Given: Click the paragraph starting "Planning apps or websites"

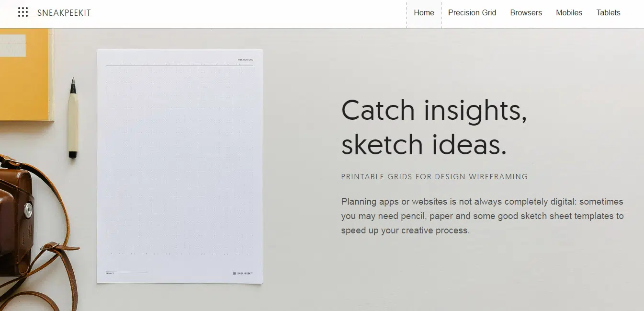Looking at the screenshot, I should pyautogui.click(x=482, y=216).
